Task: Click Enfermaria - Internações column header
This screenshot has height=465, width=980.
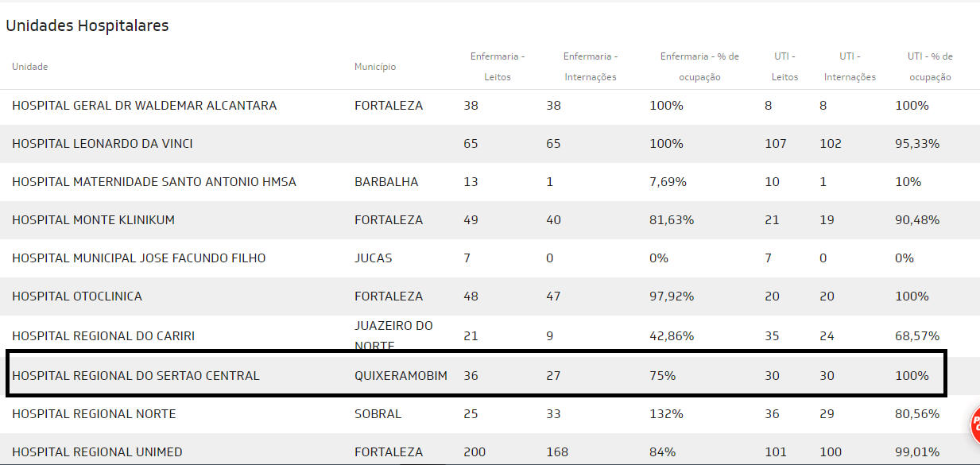Action: 591,67
